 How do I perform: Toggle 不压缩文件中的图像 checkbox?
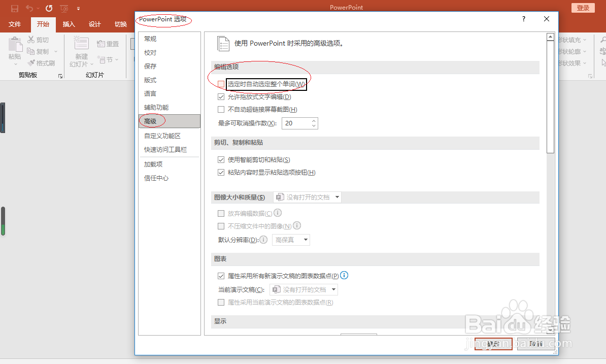[221, 226]
